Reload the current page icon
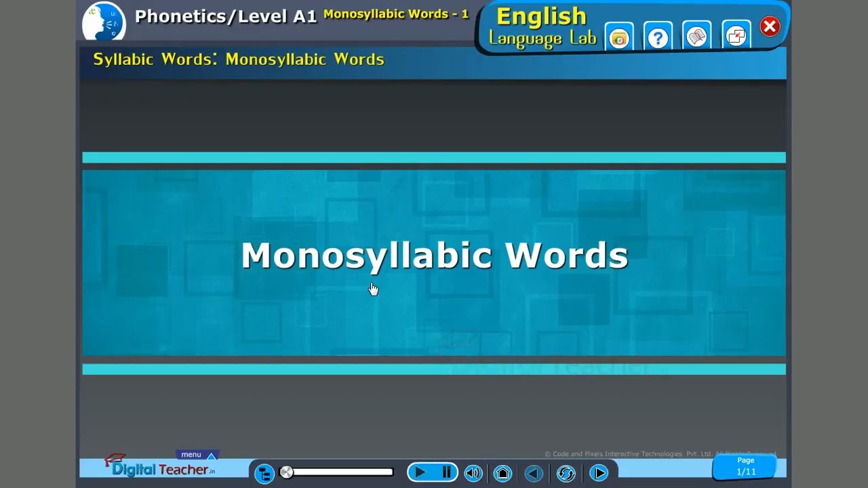Image resolution: width=868 pixels, height=488 pixels. pyautogui.click(x=566, y=473)
